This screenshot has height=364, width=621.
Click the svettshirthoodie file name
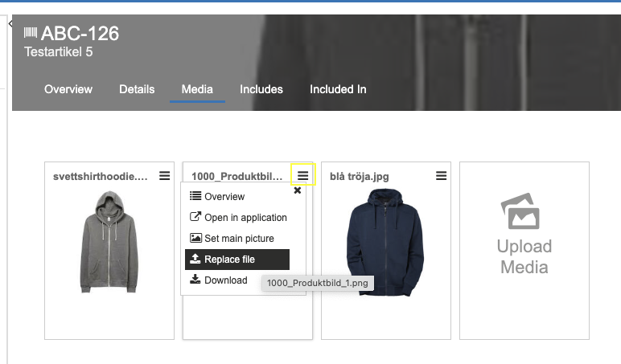[101, 177]
